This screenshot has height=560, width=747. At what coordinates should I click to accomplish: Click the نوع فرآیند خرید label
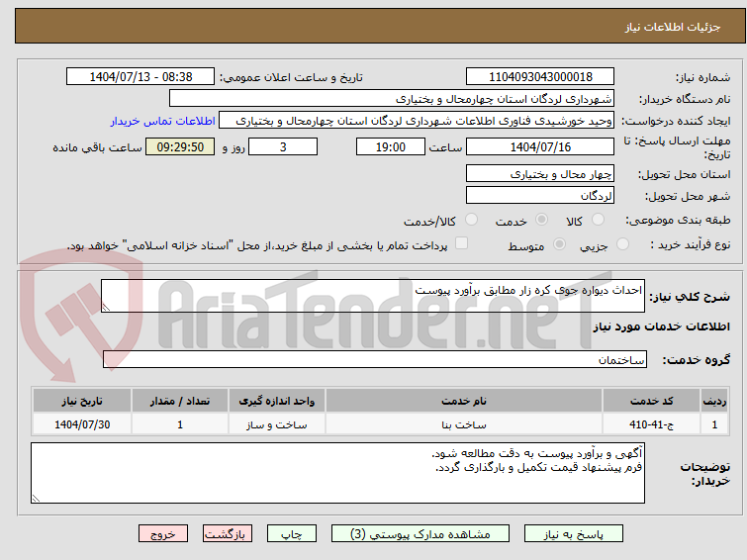pos(690,244)
